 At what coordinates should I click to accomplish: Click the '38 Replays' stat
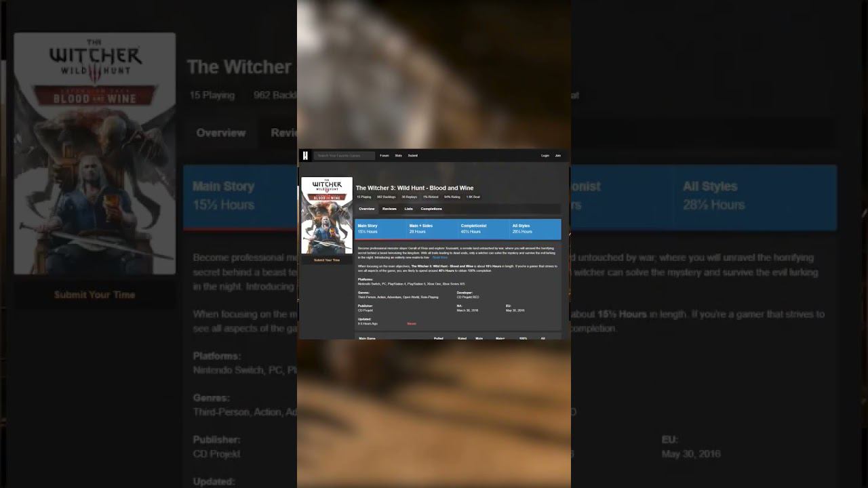[410, 197]
